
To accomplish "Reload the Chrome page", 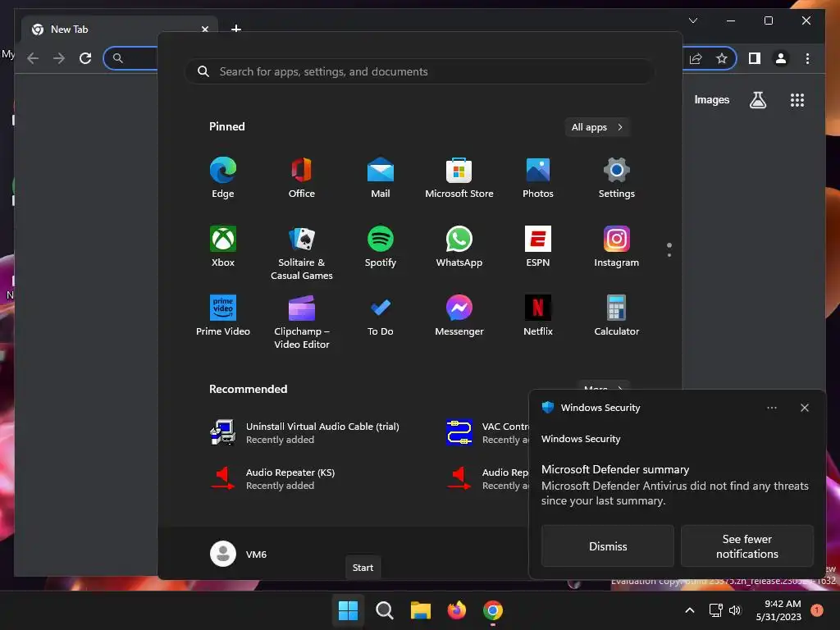I will (x=85, y=58).
